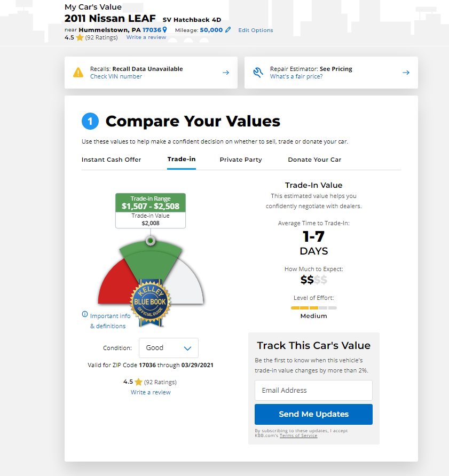Screen dimensions: 449x476
Task: Select the Private Party tab
Action: [241, 160]
